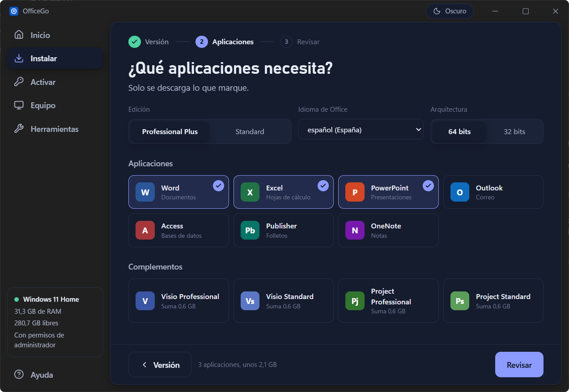The height and width of the screenshot is (392, 569).
Task: Click the Complementos section heading
Action: coord(155,267)
